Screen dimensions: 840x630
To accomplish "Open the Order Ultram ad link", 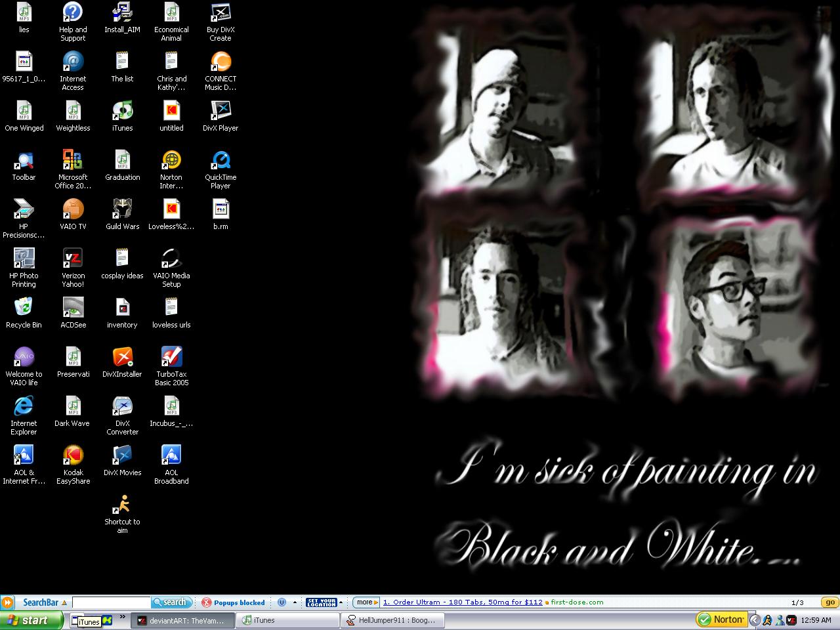I will 463,602.
